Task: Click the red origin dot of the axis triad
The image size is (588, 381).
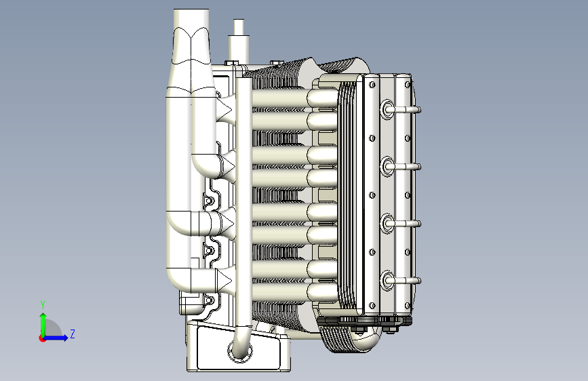Action: coord(41,338)
